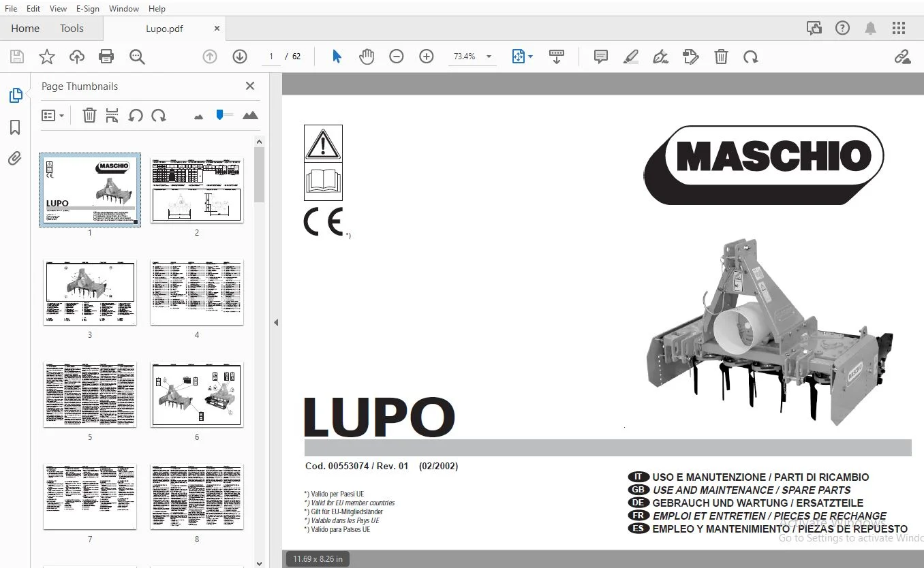The width and height of the screenshot is (924, 568).
Task: Open the View menu
Action: point(58,8)
